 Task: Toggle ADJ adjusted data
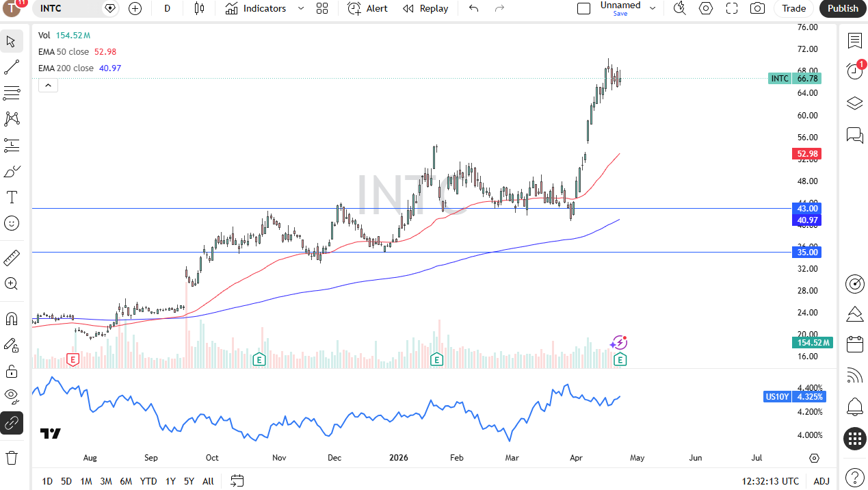click(x=821, y=481)
